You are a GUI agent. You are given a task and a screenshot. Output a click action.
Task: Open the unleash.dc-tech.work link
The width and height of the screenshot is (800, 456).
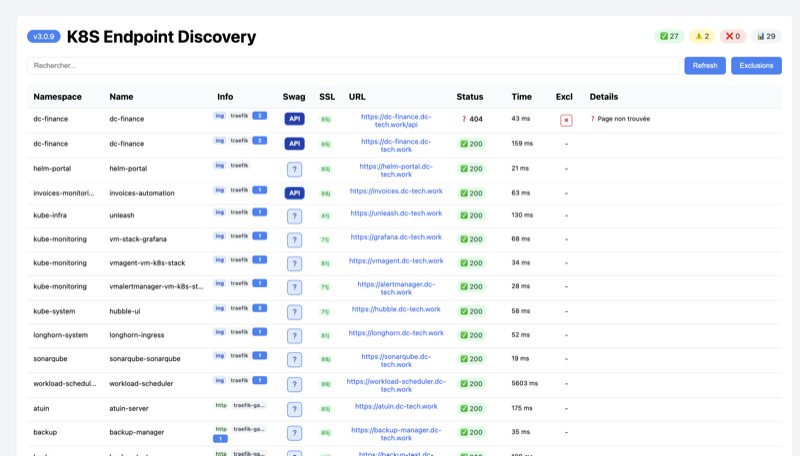pyautogui.click(x=396, y=214)
